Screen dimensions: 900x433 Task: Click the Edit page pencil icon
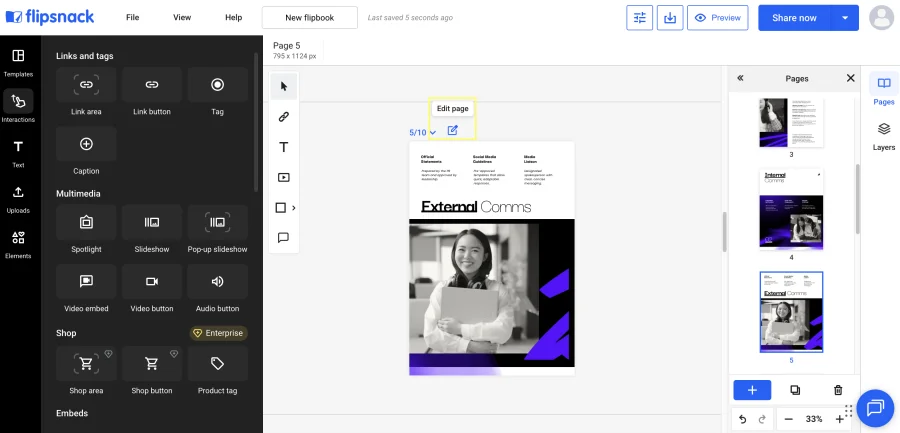452,131
